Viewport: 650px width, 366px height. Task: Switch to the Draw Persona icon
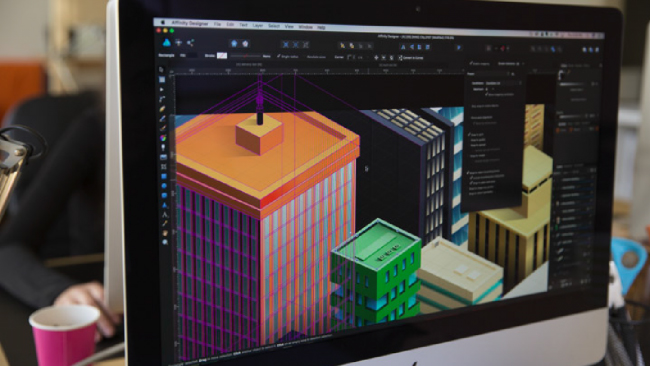tap(167, 43)
